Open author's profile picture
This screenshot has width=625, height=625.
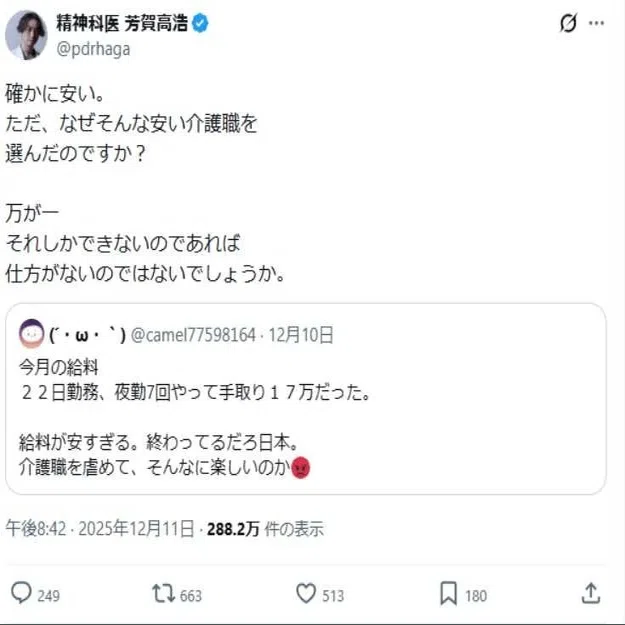26,35
